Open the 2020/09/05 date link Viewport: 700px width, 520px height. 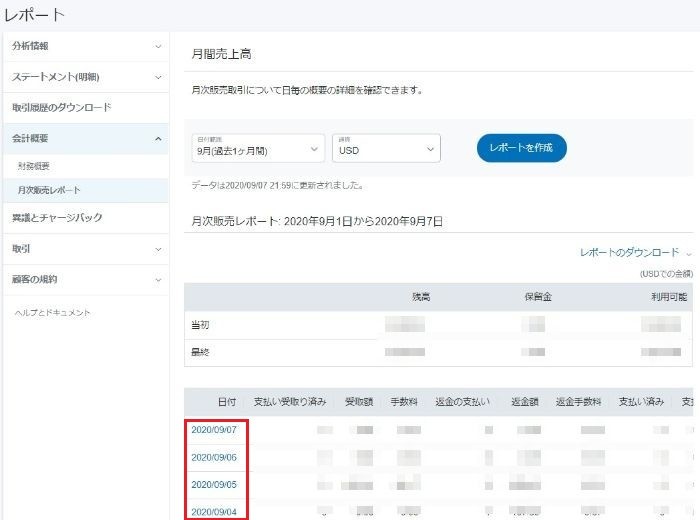tap(214, 484)
